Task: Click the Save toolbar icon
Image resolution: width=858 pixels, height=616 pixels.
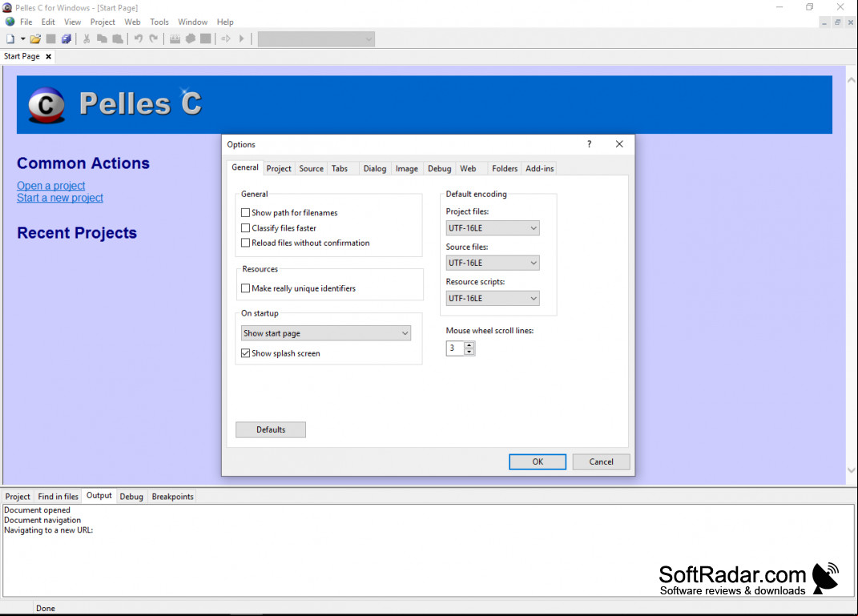Action: (51, 38)
